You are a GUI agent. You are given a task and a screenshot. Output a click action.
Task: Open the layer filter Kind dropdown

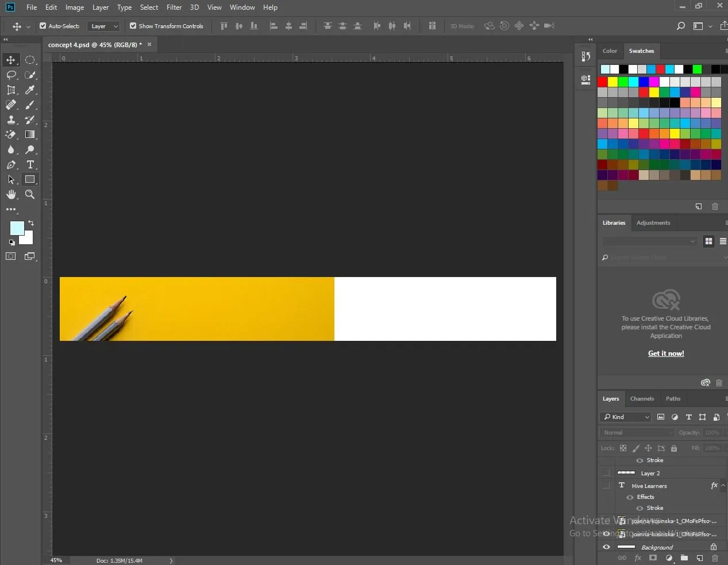point(626,417)
